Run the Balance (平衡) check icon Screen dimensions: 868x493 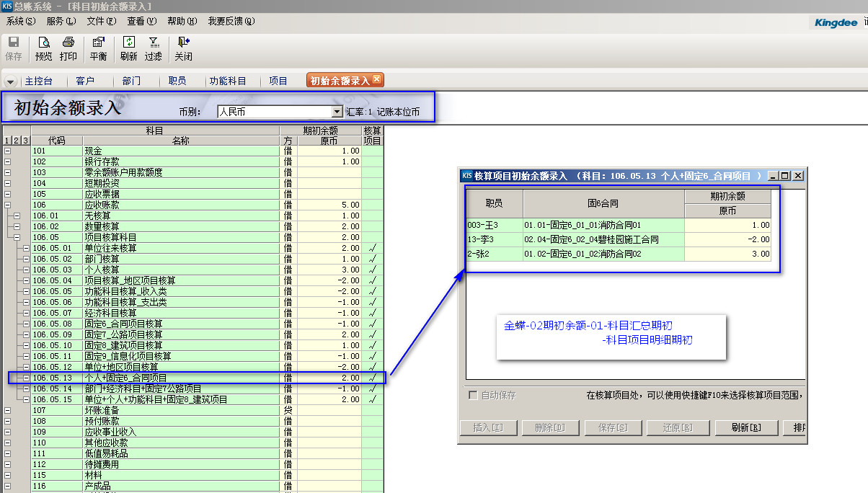pyautogui.click(x=99, y=48)
